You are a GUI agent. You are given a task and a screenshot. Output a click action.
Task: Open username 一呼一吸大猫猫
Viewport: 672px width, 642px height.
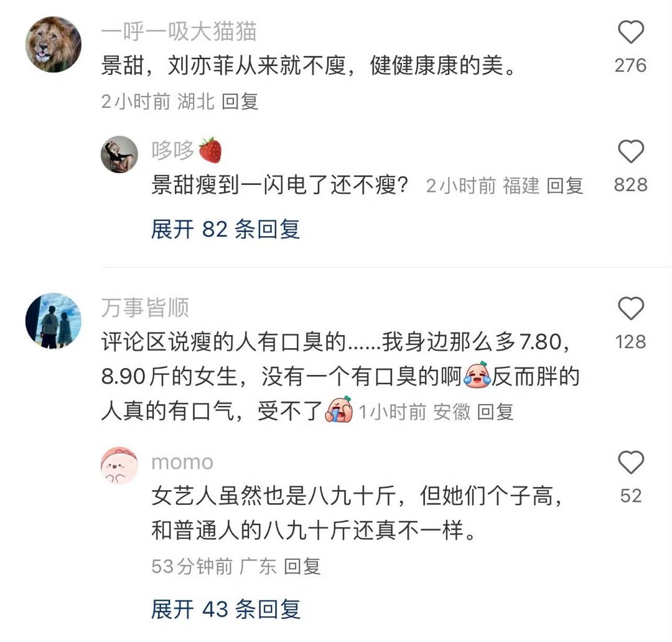point(179,31)
